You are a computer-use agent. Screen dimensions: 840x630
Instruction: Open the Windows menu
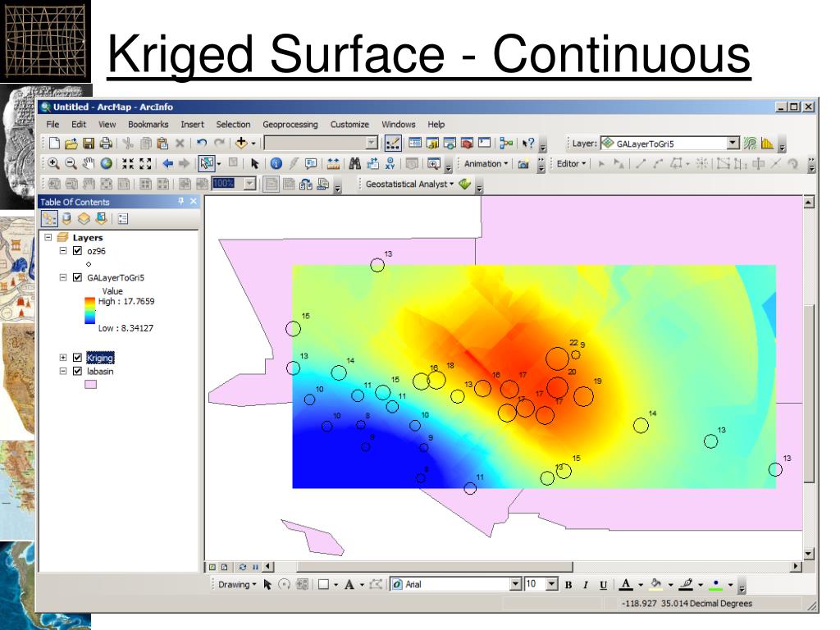[398, 125]
